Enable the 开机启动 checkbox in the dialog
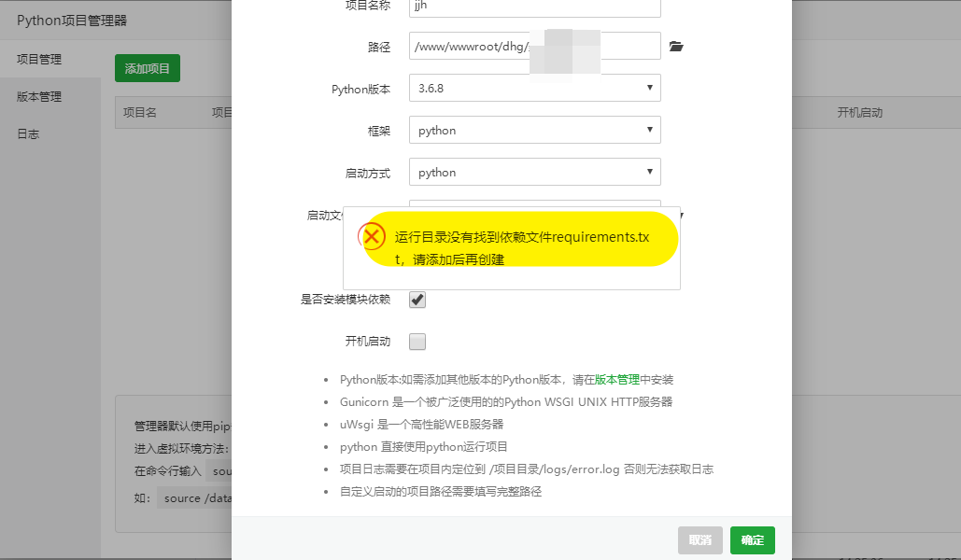This screenshot has height=560, width=961. click(x=417, y=342)
